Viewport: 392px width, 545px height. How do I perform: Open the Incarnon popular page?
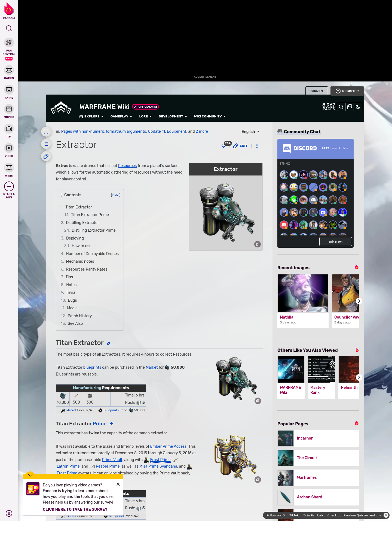click(x=318, y=438)
